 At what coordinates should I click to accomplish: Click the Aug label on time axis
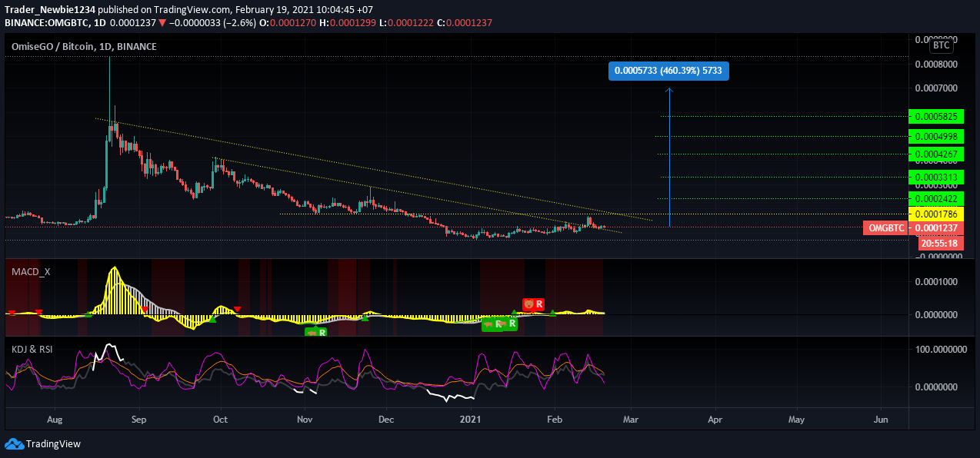[55, 420]
